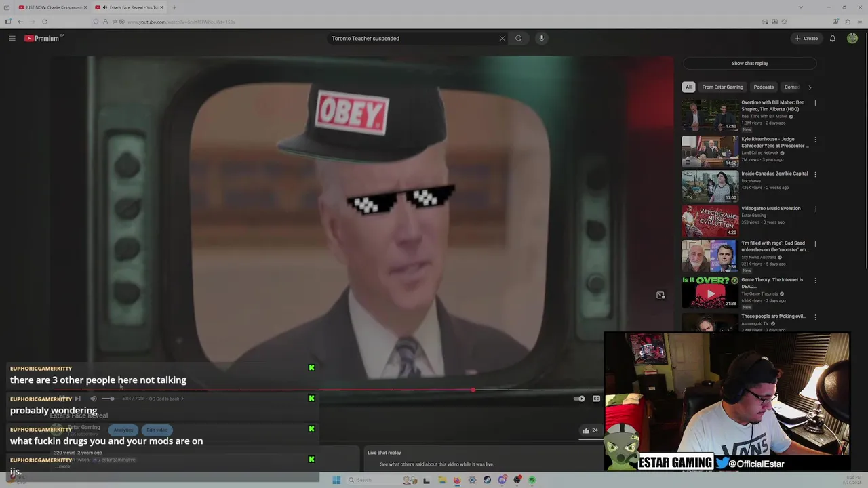This screenshot has width=868, height=488.
Task: Expand description with ...more
Action: (64, 466)
